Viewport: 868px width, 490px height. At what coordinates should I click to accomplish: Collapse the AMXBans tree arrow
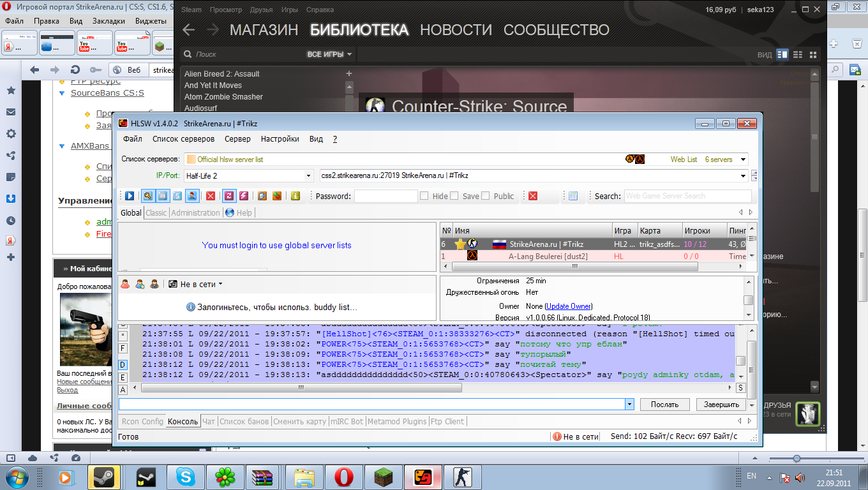point(62,146)
